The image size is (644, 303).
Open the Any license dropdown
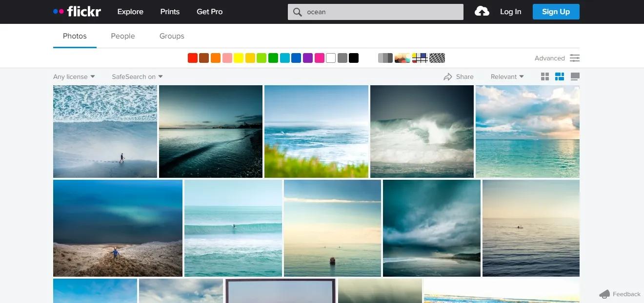point(74,76)
